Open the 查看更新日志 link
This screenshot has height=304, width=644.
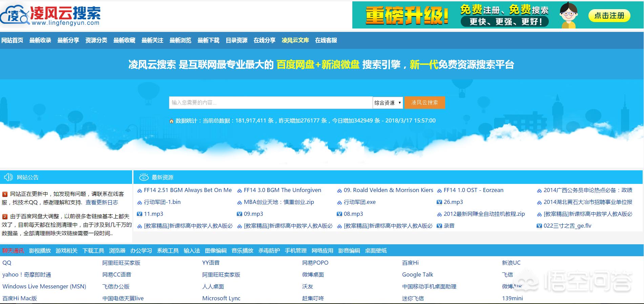[x=102, y=203]
